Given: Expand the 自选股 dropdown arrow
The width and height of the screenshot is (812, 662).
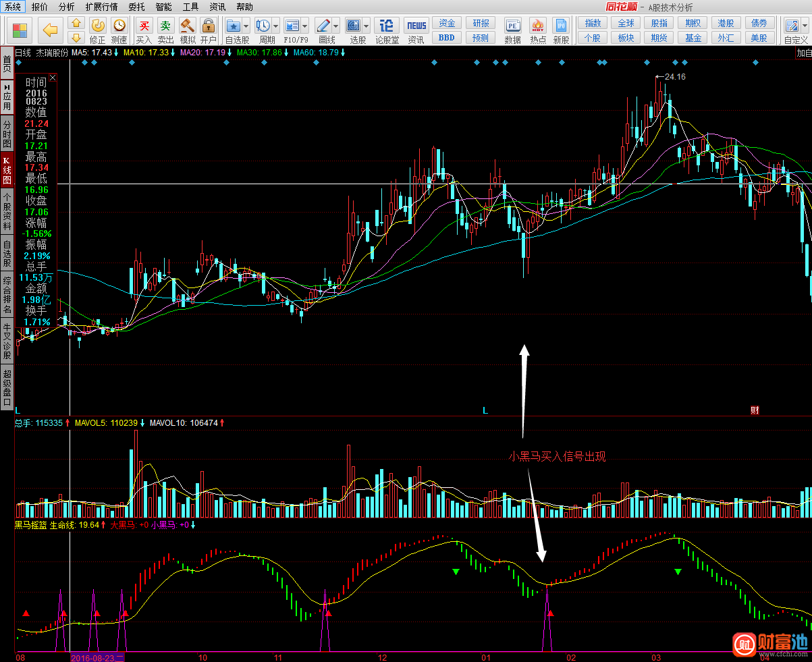Looking at the screenshot, I should pos(246,26).
